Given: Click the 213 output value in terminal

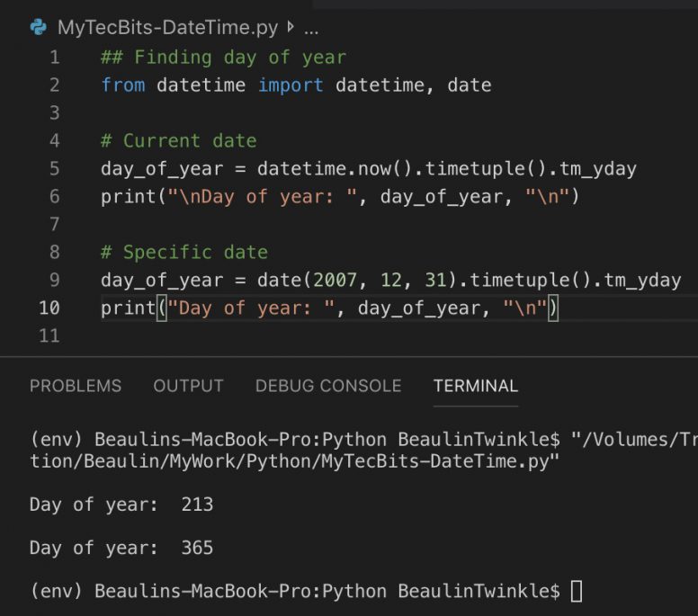Looking at the screenshot, I should (197, 504).
